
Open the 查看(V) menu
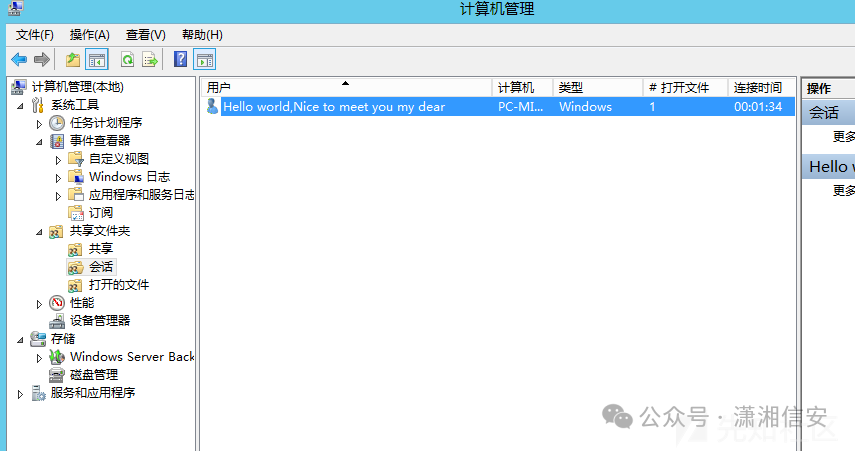pos(146,35)
